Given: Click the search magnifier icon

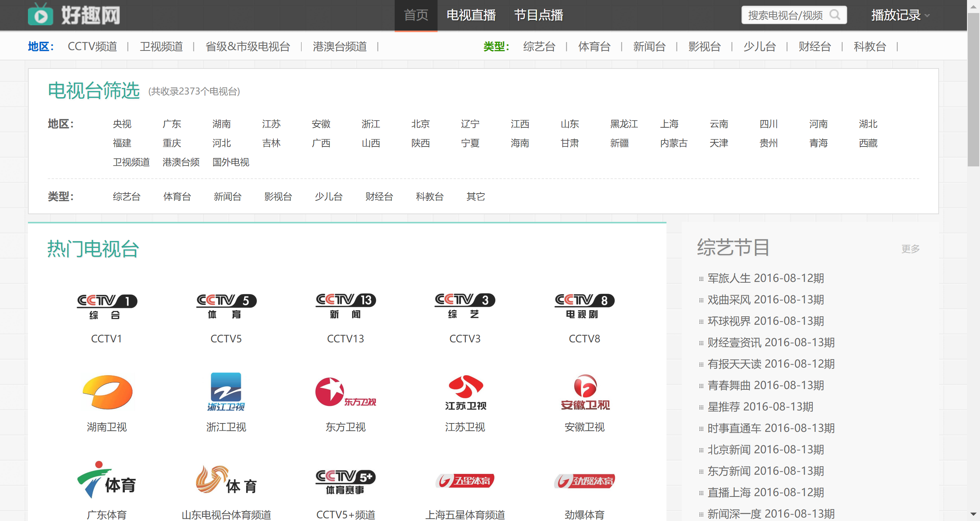Looking at the screenshot, I should [x=835, y=15].
